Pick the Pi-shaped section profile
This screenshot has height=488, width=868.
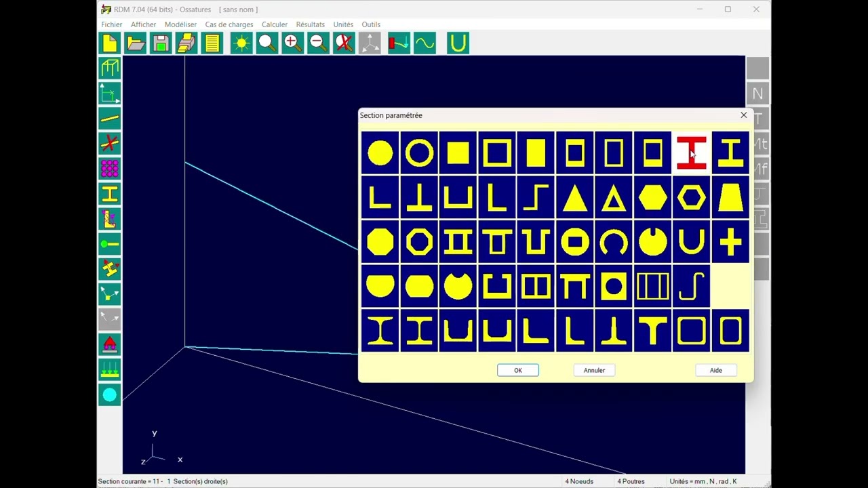point(575,286)
